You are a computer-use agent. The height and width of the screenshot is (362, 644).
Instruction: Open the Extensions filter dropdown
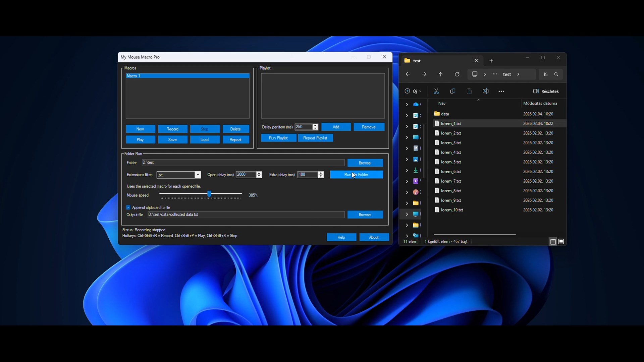tap(198, 175)
